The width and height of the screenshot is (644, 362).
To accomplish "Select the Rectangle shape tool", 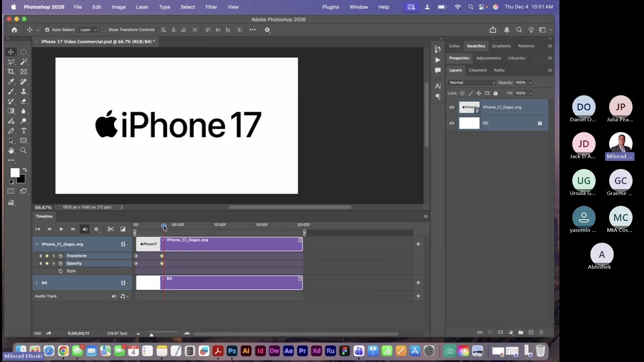I will pos(24,141).
